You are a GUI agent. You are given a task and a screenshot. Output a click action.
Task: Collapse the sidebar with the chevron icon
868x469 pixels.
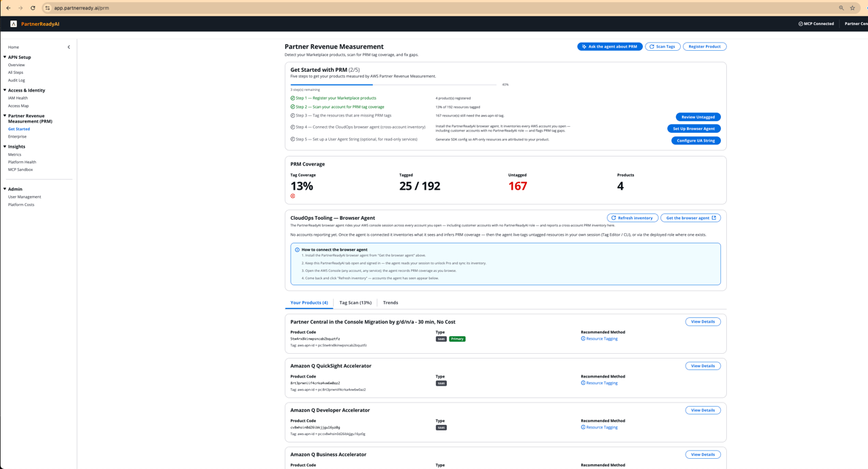[68, 47]
